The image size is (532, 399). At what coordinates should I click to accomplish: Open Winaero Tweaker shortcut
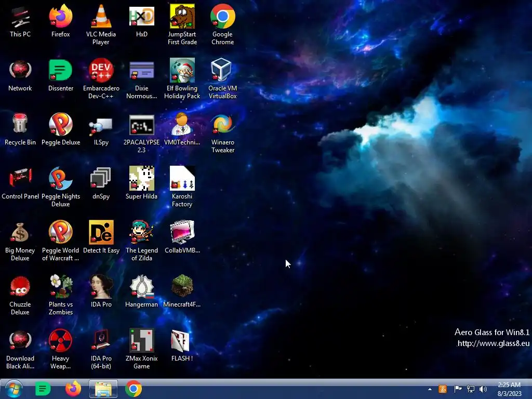pos(222,133)
